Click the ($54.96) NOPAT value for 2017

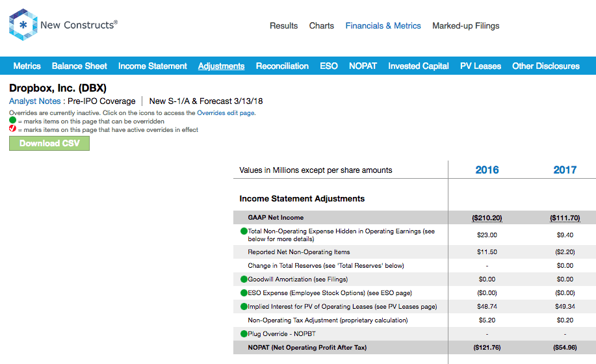pos(565,348)
